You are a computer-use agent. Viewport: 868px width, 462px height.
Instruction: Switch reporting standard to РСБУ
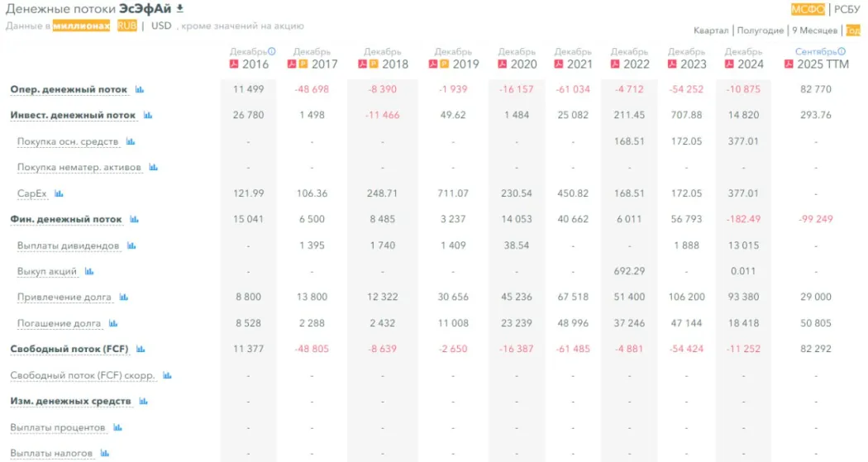point(847,10)
